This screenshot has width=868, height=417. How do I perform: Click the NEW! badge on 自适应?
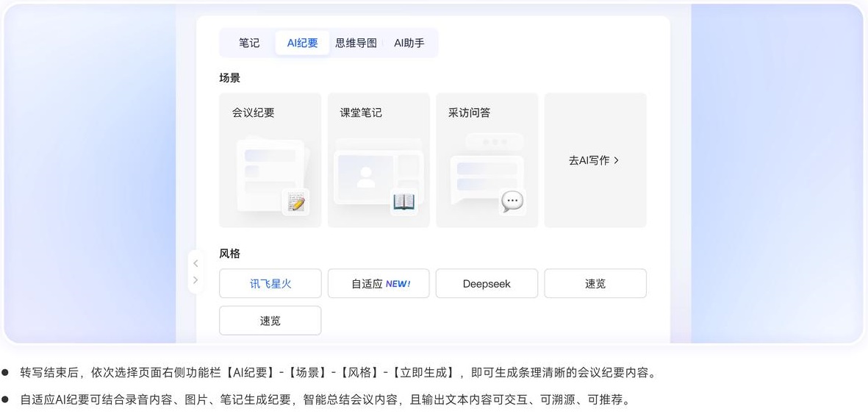(398, 284)
